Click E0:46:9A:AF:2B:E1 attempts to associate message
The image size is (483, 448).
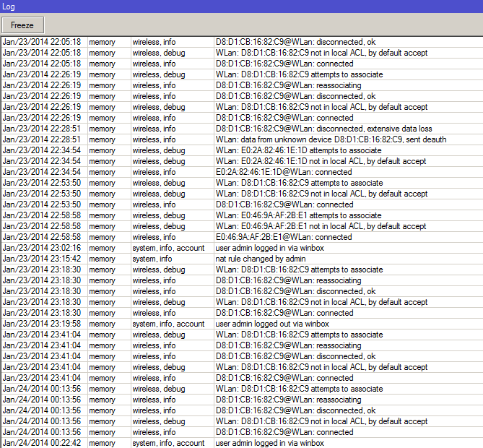298,215
